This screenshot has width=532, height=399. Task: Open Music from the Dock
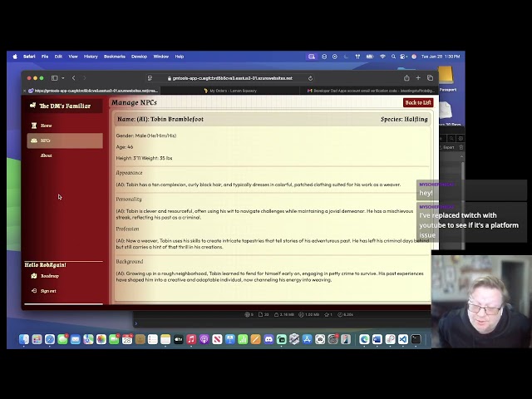pos(191,339)
